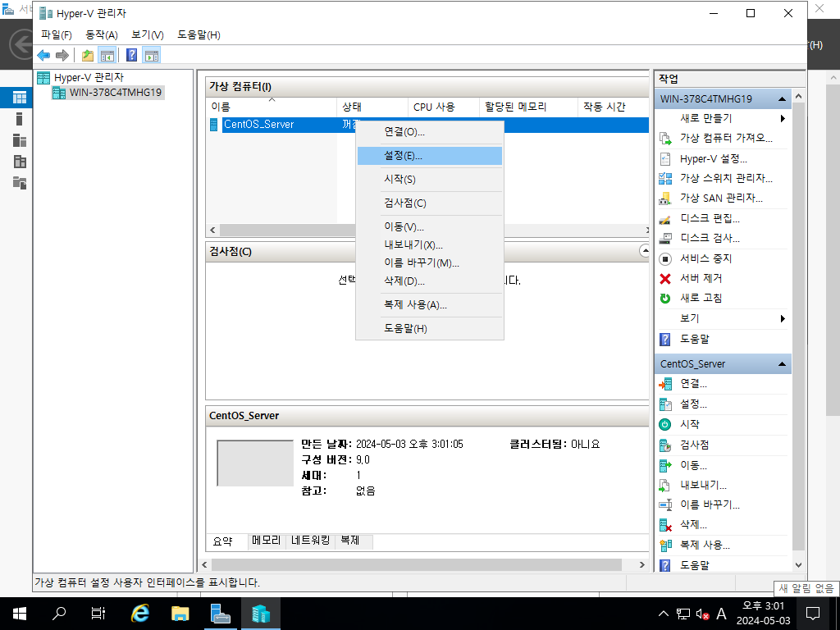
Task: Choose 내보내기(X)... in the context menu
Action: coord(430,244)
